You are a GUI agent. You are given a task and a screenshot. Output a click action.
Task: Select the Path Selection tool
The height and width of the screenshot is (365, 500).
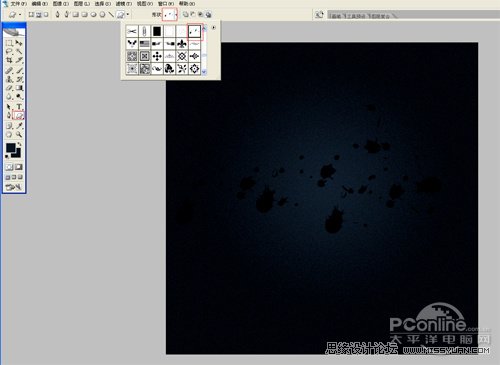point(9,107)
